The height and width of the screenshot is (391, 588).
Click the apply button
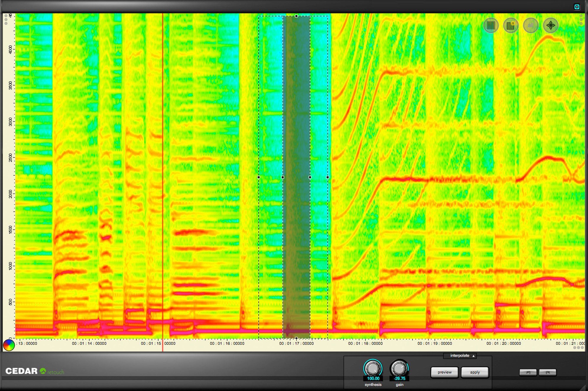click(x=475, y=372)
